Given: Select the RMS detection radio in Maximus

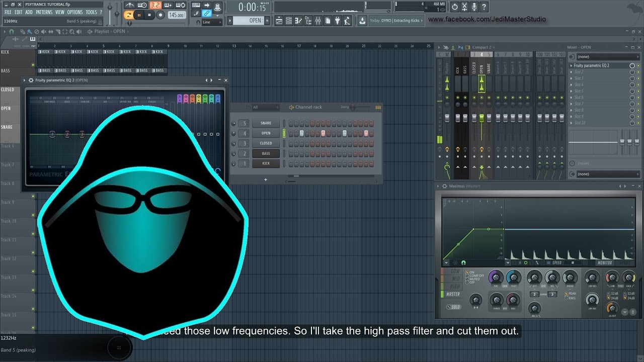Looking at the screenshot, I should pos(570,298).
